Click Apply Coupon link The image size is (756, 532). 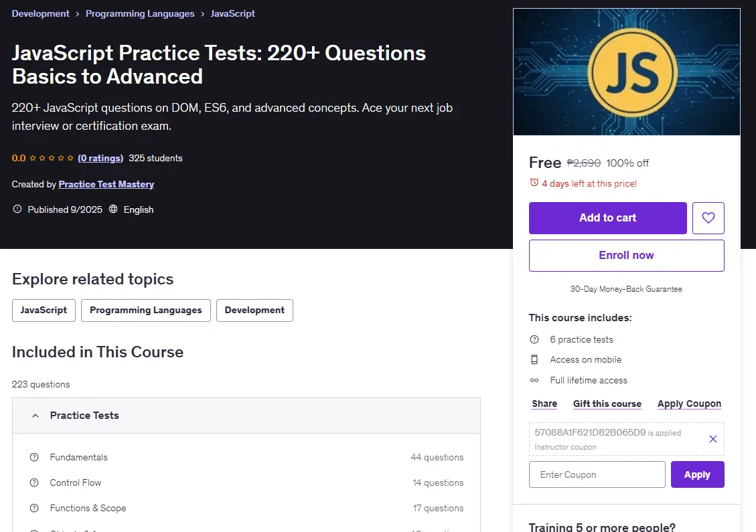click(x=689, y=404)
